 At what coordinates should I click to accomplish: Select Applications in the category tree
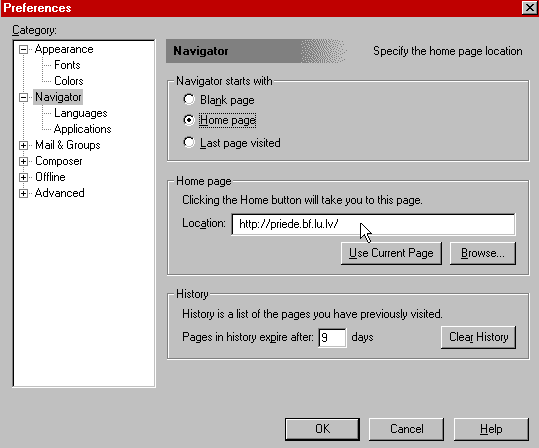coord(82,129)
